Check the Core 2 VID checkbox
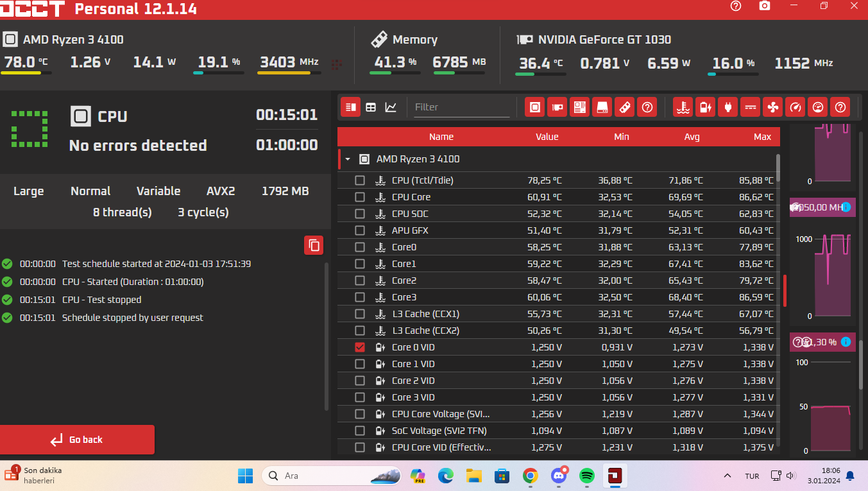 coord(360,381)
